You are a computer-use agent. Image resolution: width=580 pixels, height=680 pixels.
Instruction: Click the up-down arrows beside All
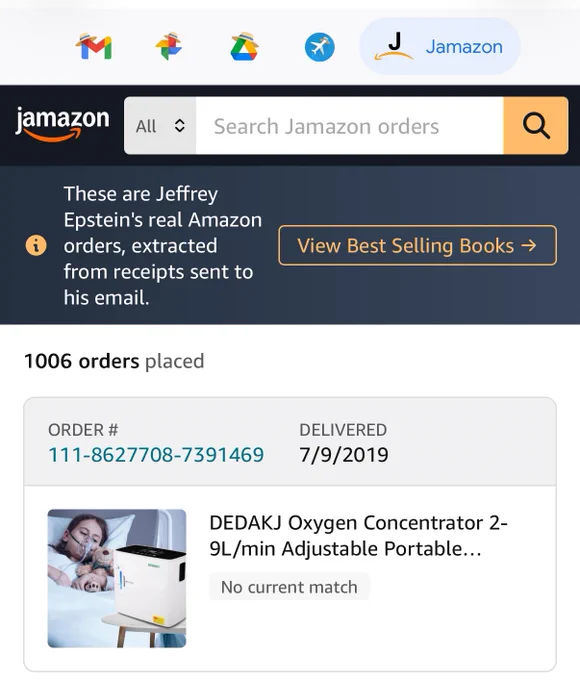click(180, 126)
